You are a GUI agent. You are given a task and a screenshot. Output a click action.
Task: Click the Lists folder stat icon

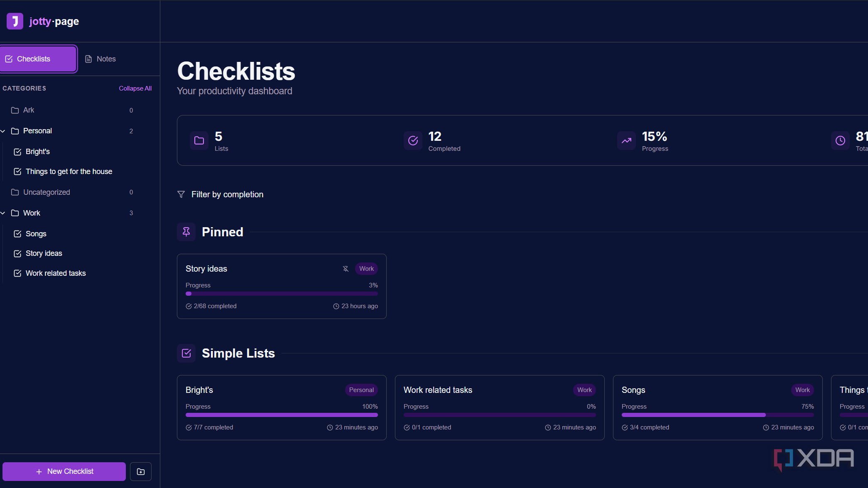199,140
